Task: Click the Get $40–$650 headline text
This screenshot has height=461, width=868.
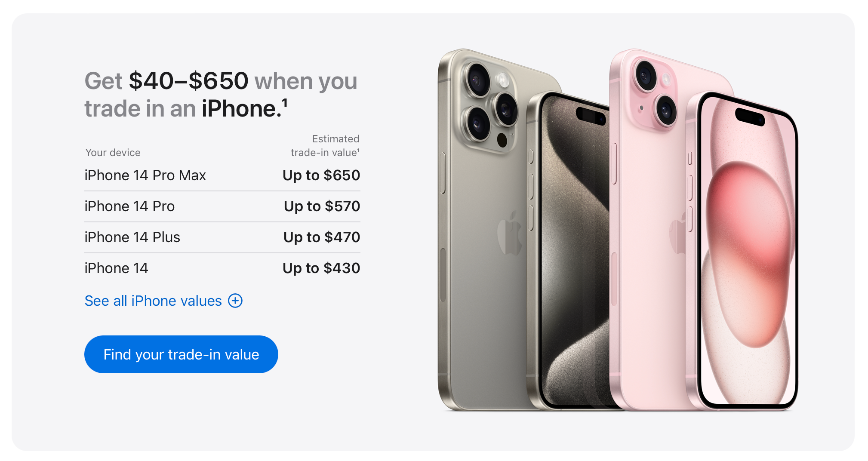Action: [x=221, y=94]
